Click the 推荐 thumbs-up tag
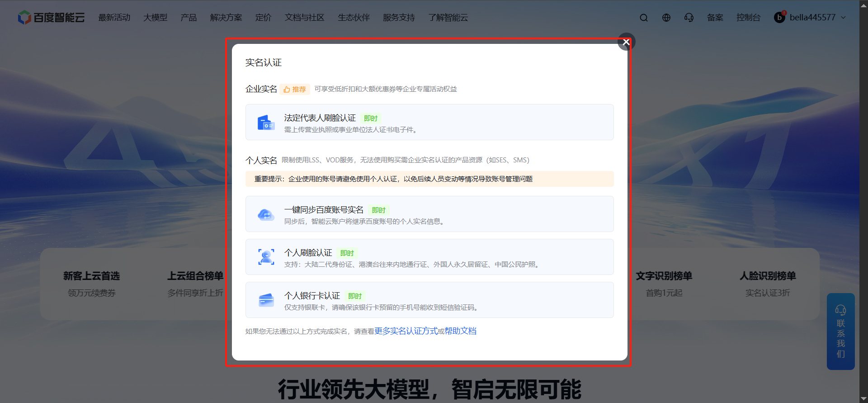Image resolution: width=868 pixels, height=403 pixels. pyautogui.click(x=295, y=90)
